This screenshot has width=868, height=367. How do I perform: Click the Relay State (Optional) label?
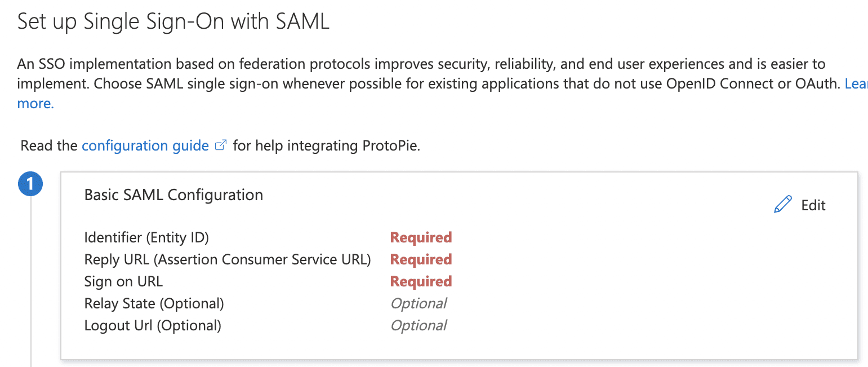pyautogui.click(x=153, y=303)
